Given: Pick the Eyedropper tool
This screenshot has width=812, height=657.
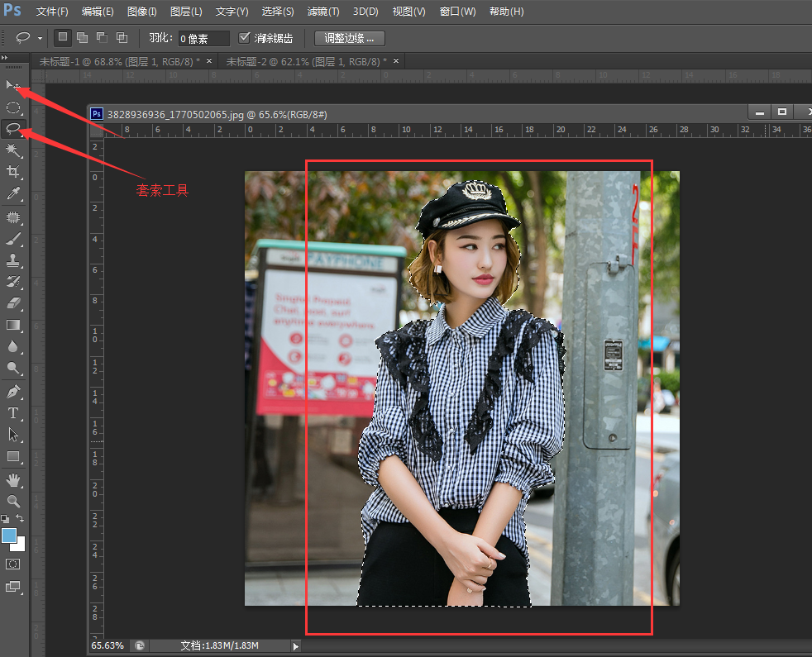Looking at the screenshot, I should 13,194.
